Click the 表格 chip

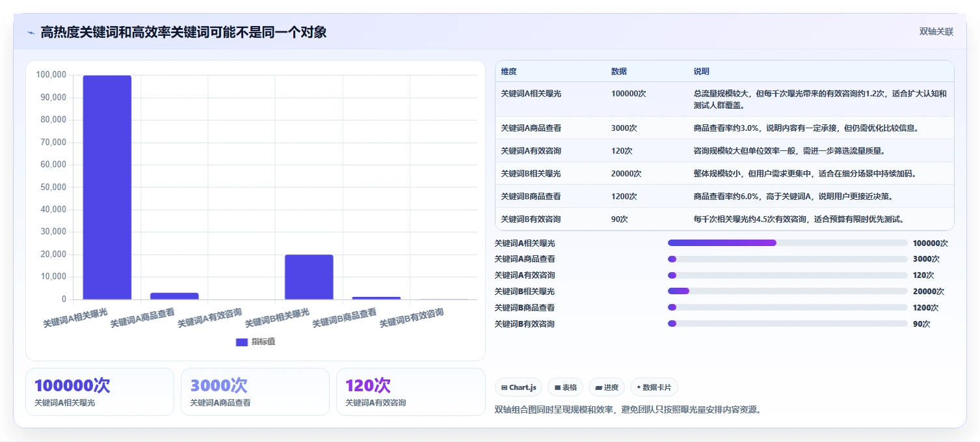(565, 387)
